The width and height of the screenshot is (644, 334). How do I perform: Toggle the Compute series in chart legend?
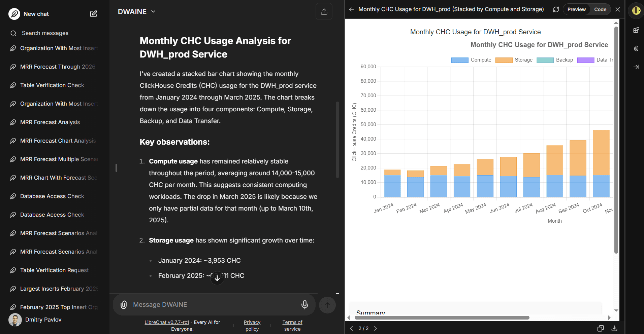pos(471,60)
